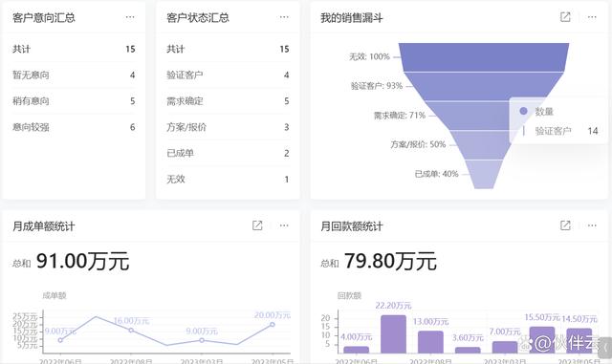Screen dimensions: 612x364
Task: Click the 13.00万元 bar in 回款额 chart
Action: 430,342
